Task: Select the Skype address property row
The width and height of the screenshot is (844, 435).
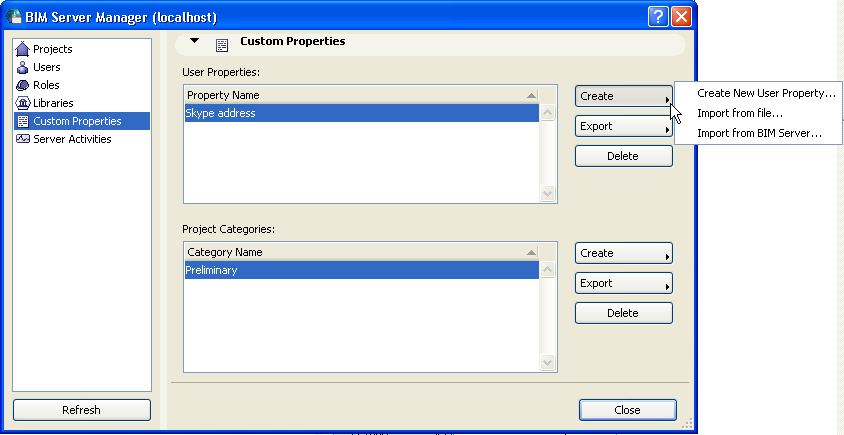Action: click(360, 114)
